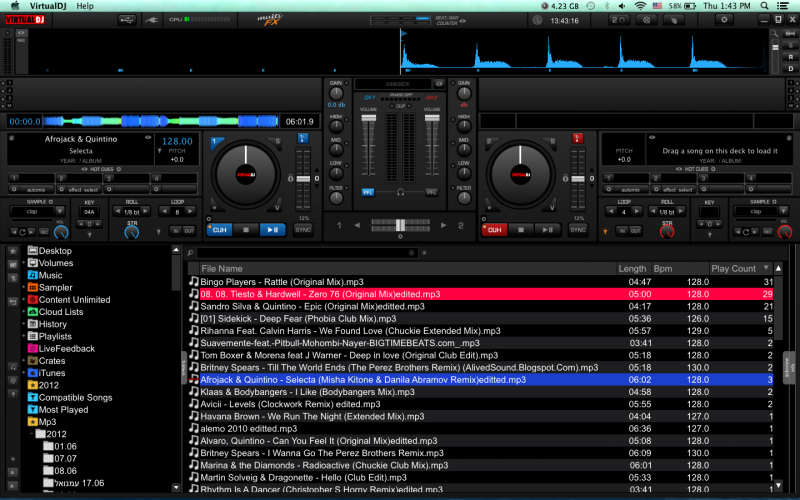Click the crossfader slider between decks
The width and height of the screenshot is (800, 500).
click(400, 225)
